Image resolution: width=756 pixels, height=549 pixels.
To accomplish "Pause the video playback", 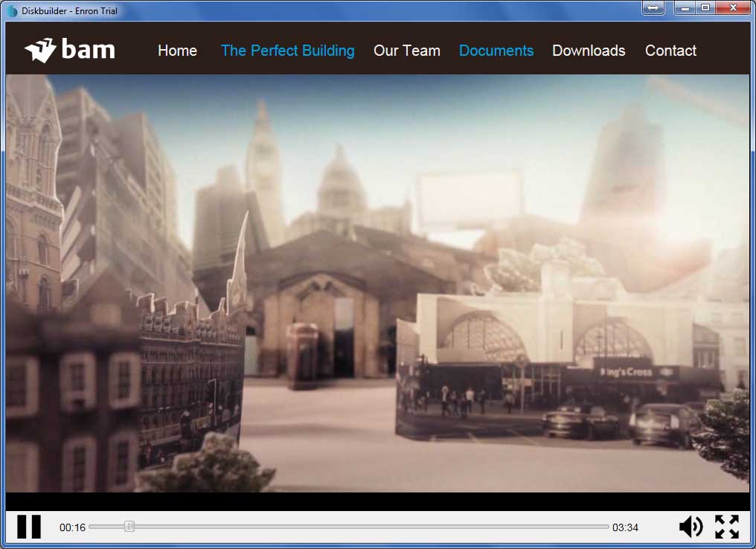I will (29, 527).
